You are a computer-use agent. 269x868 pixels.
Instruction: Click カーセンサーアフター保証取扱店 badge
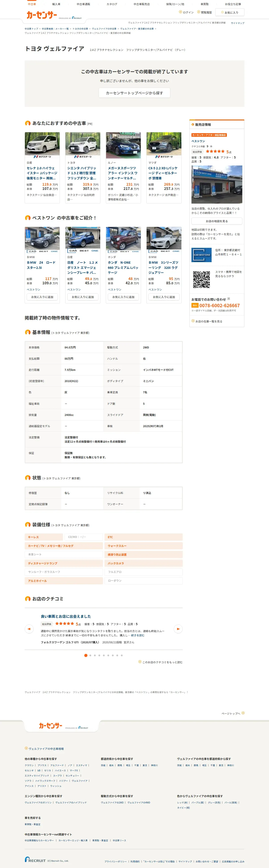pos(209,135)
